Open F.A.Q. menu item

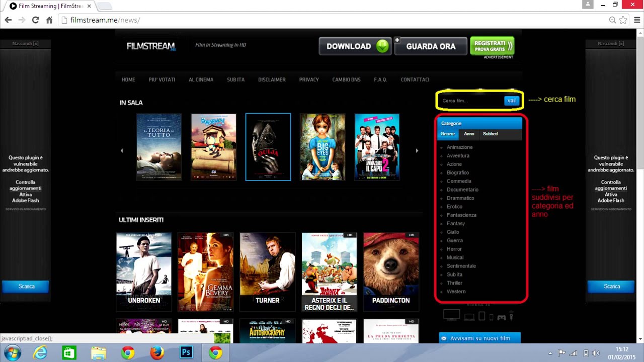pos(380,79)
